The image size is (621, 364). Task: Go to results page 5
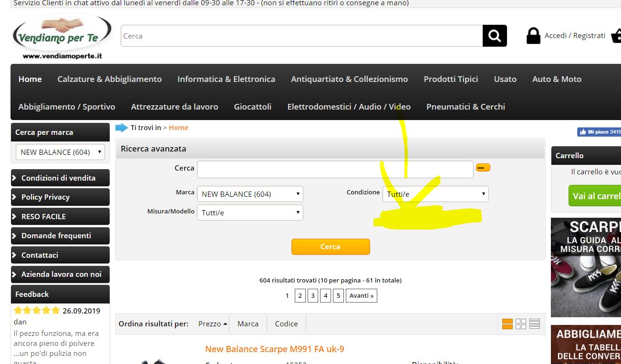(x=338, y=296)
